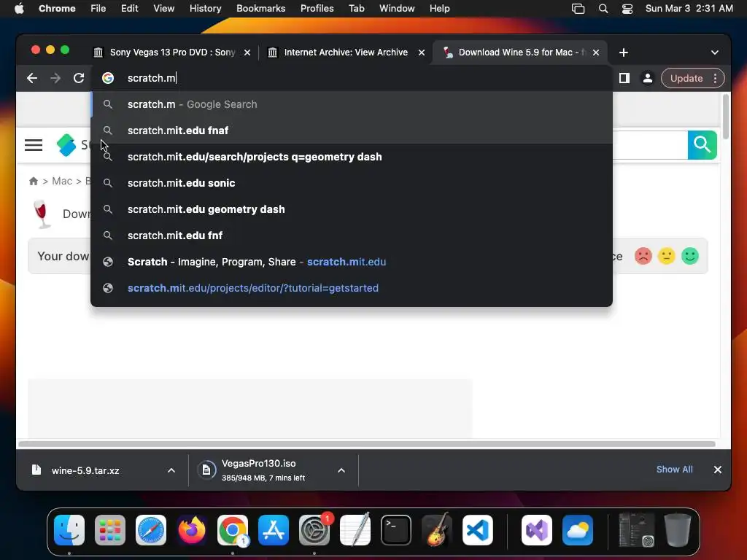This screenshot has width=747, height=560.
Task: Open Visual Studio Code from the dock
Action: pyautogui.click(x=478, y=530)
